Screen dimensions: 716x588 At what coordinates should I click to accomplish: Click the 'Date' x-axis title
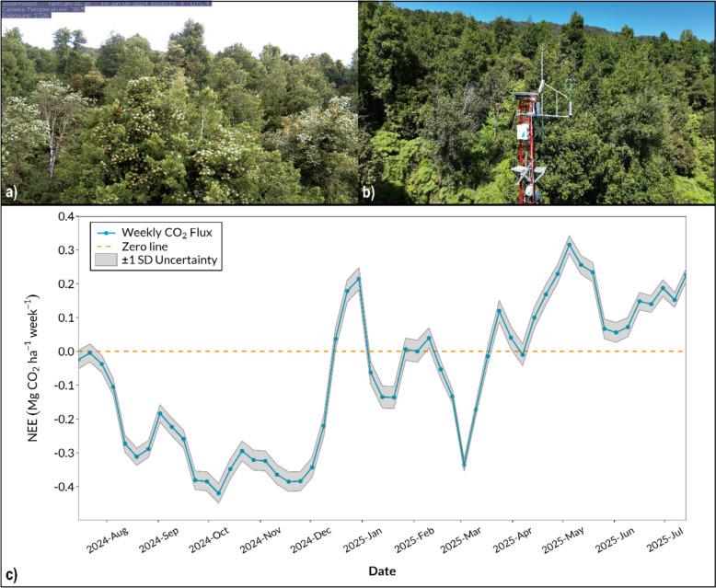coord(382,571)
